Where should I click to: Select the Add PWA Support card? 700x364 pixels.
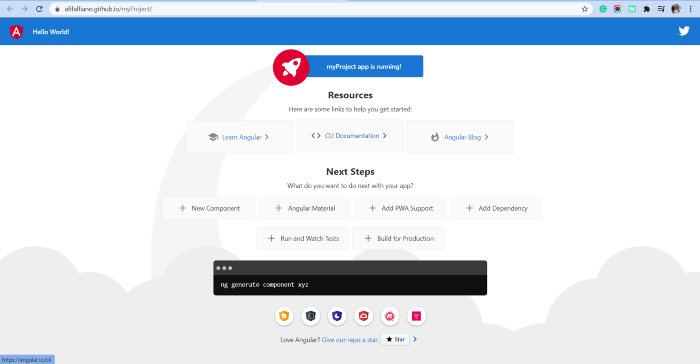[400, 208]
